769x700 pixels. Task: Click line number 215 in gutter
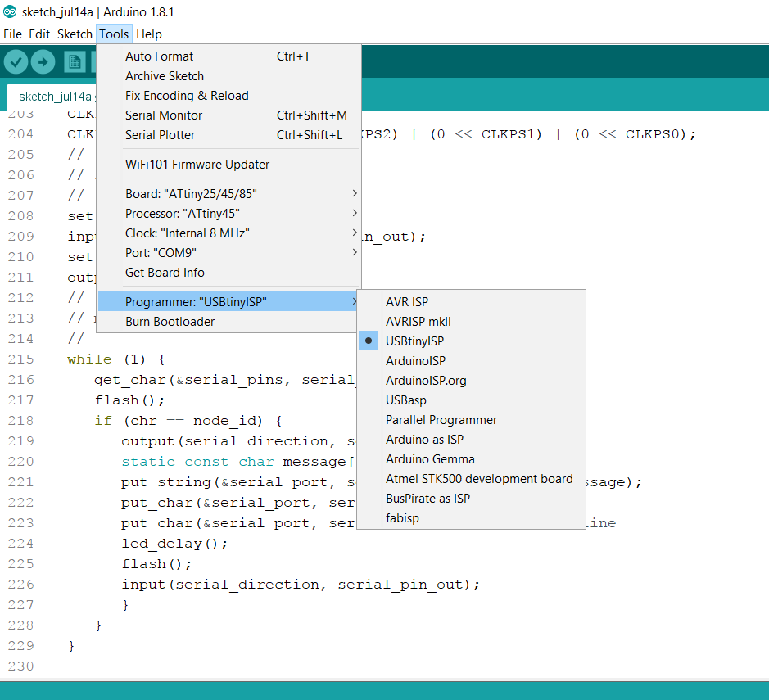(20, 359)
